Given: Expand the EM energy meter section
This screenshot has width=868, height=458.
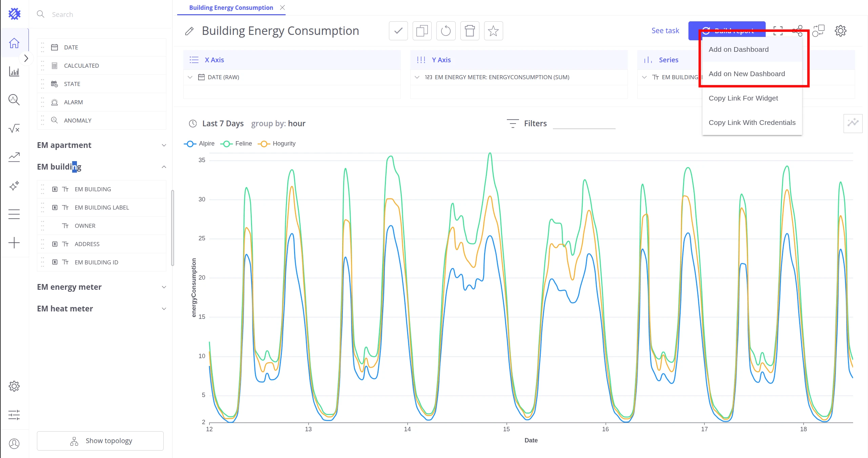Looking at the screenshot, I should [102, 287].
